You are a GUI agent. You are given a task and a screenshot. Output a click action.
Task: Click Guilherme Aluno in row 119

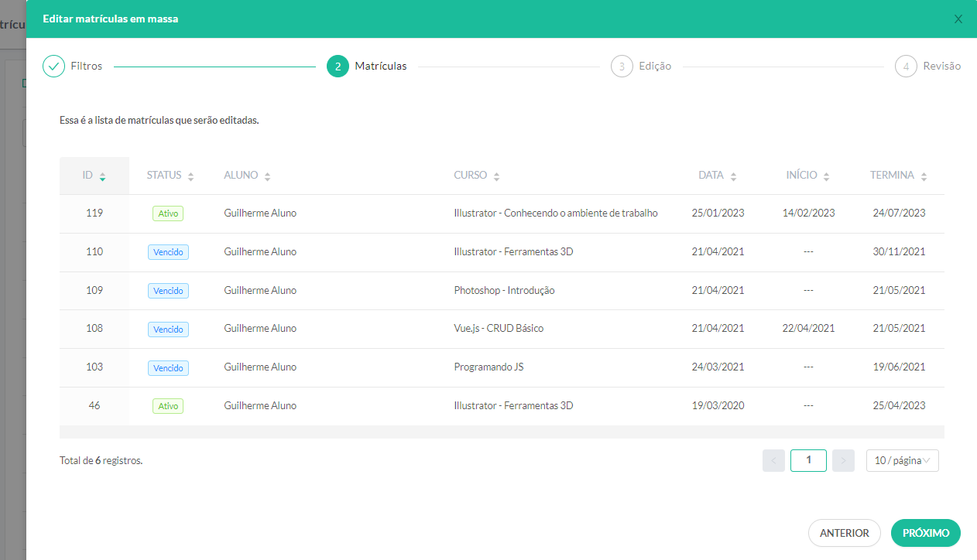coord(260,213)
